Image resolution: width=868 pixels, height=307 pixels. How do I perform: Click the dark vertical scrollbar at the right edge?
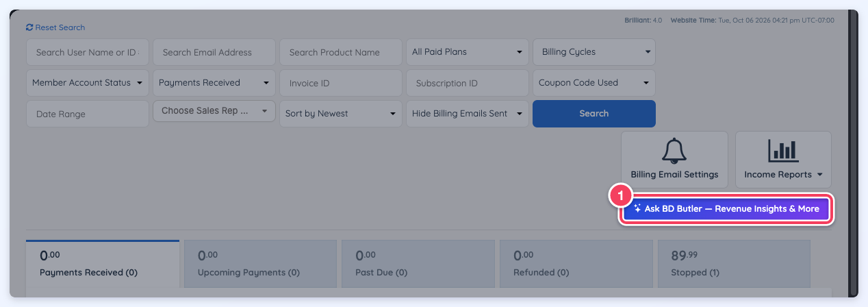(x=853, y=153)
